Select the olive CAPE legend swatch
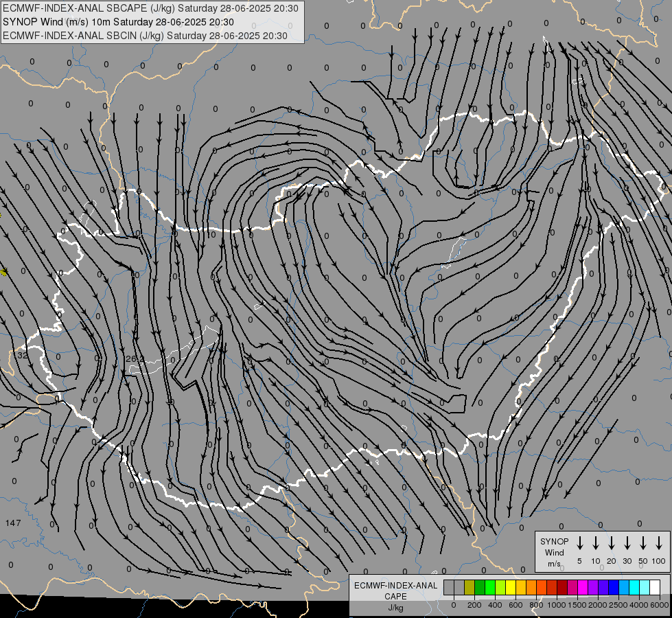 (470, 587)
